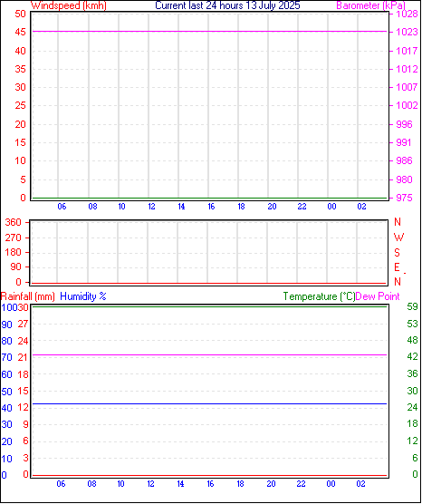The image size is (422, 504).
Task: Click the 12 hour marker under top chart
Action: (151, 207)
